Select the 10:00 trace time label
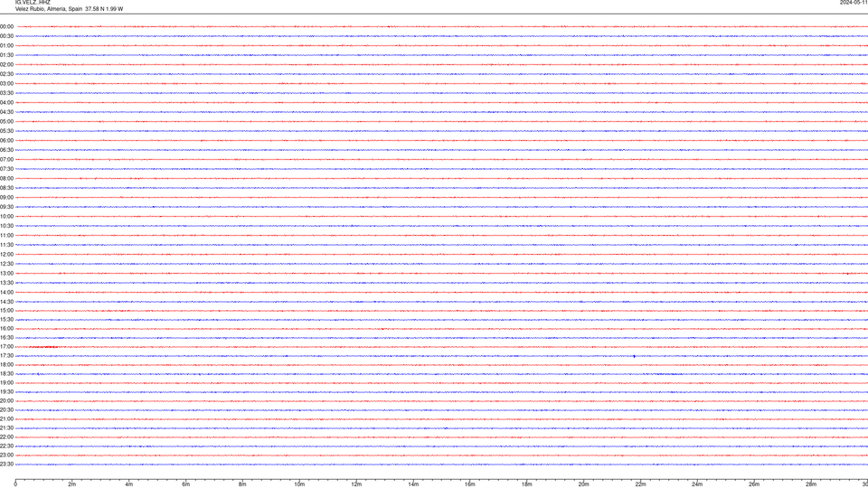Screen dimensions: 868x488 [x=6, y=216]
